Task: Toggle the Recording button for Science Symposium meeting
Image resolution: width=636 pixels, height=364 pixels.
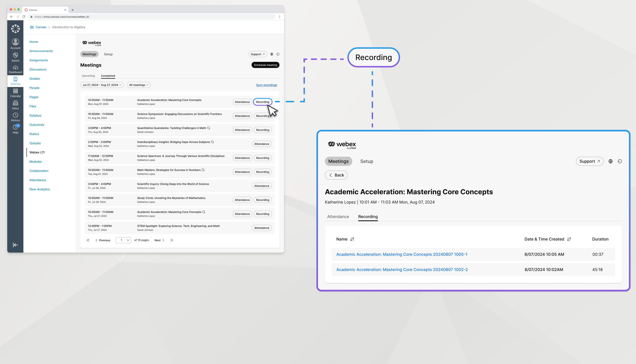Action: (262, 116)
